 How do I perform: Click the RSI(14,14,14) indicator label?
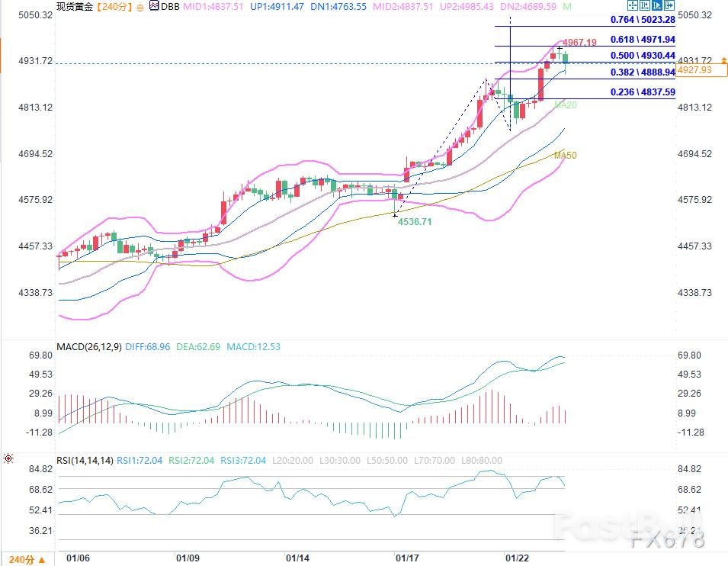(85, 460)
